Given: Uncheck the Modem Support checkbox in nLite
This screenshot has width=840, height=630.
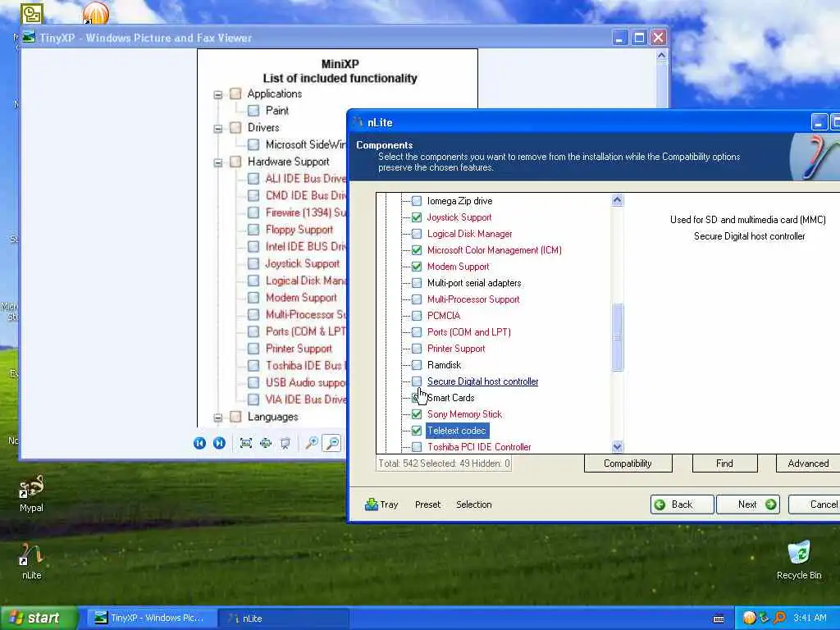Looking at the screenshot, I should point(416,267).
